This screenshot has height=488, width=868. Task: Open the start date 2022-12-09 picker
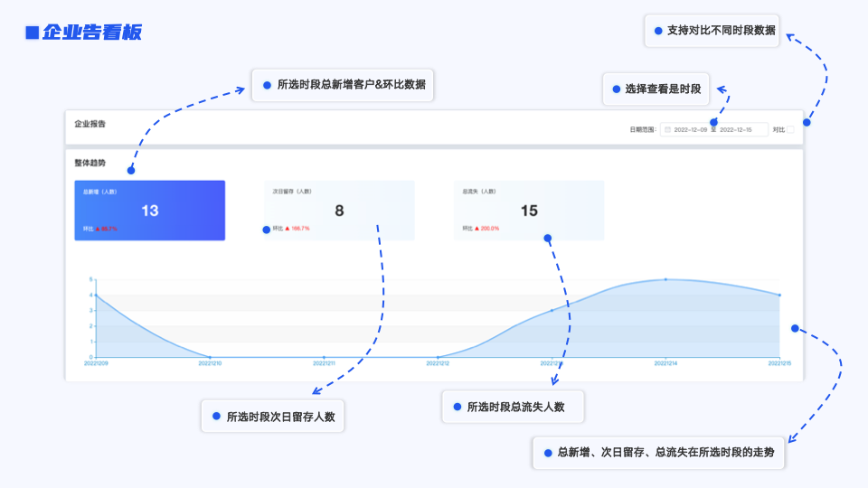tap(691, 130)
